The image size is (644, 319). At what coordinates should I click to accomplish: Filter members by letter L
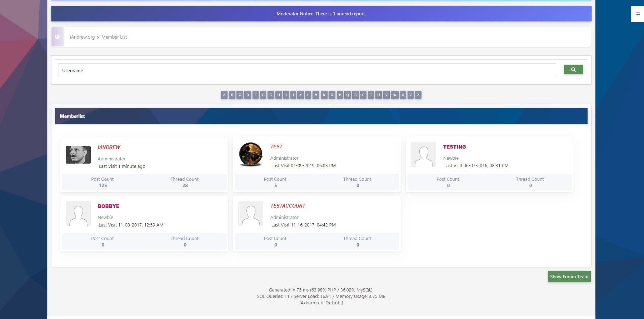tap(308, 95)
